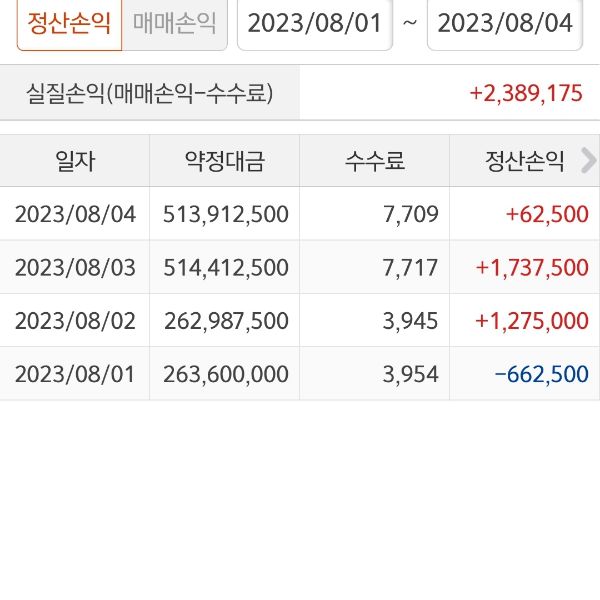Select the 2023/08/03 date row
Screen dimensions: 600x600
pyautogui.click(x=75, y=268)
